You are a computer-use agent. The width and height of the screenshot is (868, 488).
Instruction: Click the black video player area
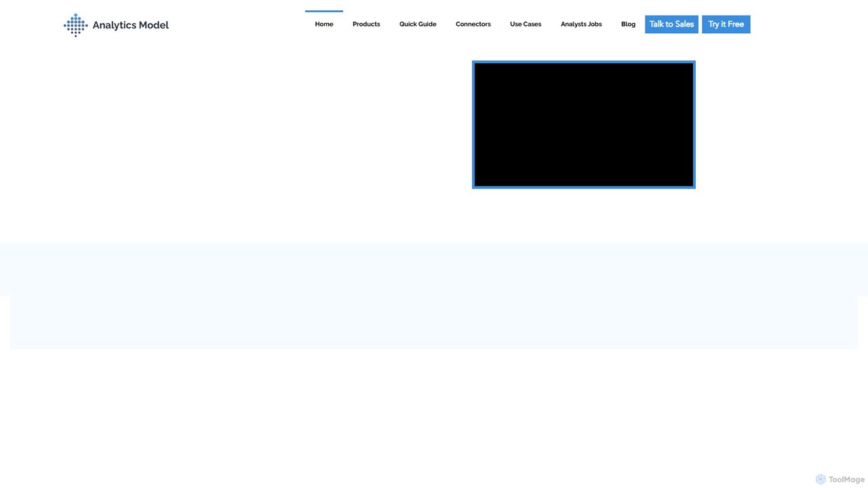coord(584,125)
